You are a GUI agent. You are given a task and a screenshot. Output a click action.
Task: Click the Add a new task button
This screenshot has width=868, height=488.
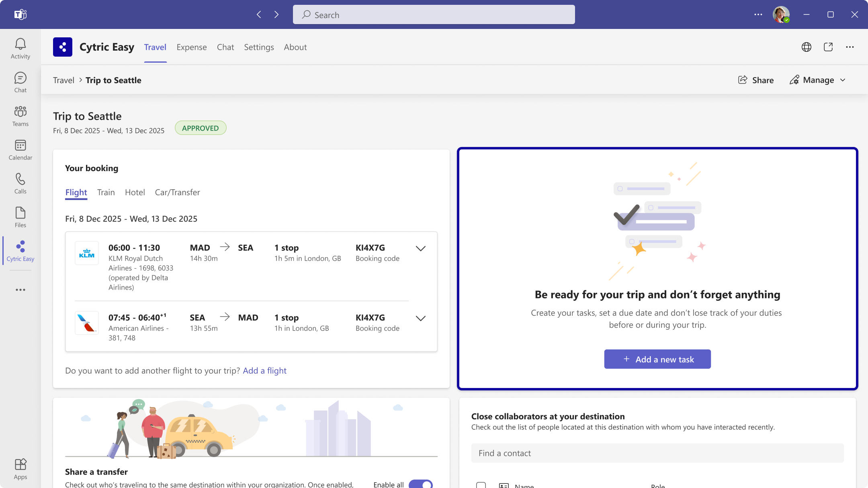(657, 359)
